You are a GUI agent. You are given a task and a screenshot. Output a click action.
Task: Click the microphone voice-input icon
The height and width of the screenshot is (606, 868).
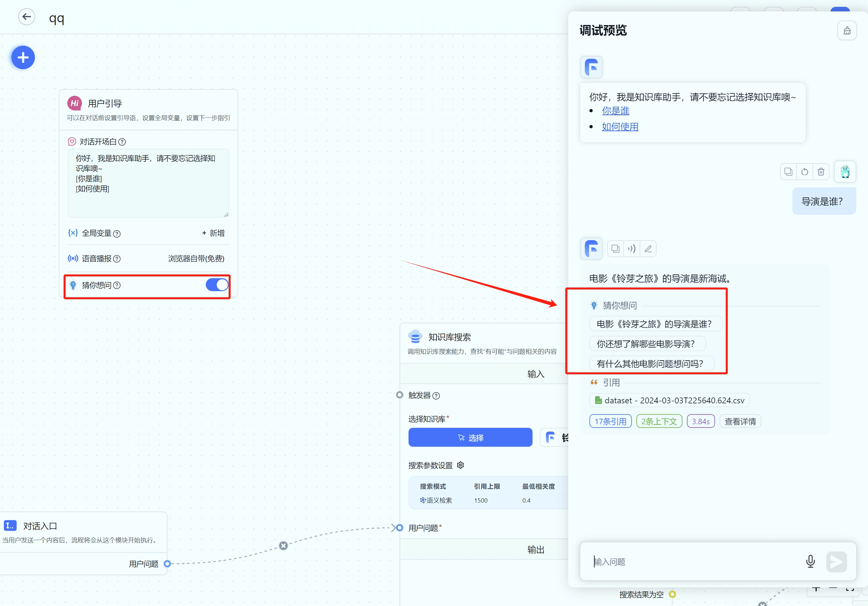[x=810, y=561]
